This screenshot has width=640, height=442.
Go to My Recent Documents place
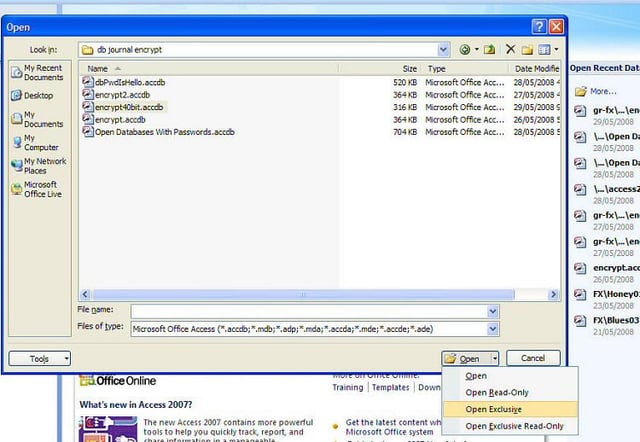click(38, 73)
